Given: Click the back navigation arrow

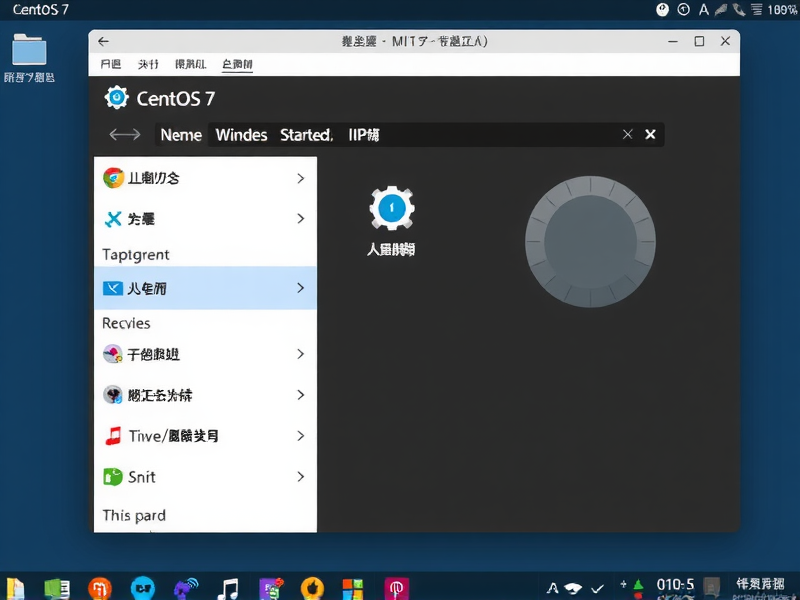Looking at the screenshot, I should [103, 41].
